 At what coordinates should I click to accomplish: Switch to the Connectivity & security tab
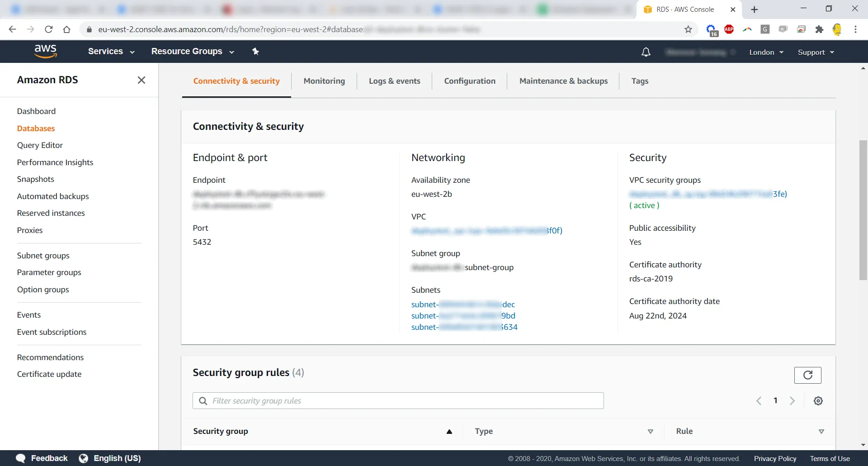tap(236, 81)
